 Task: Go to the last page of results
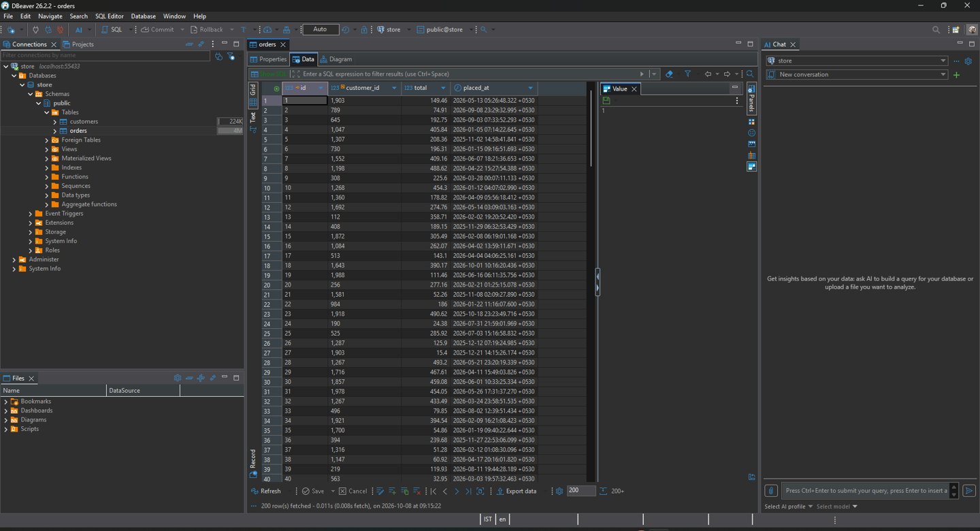click(x=468, y=491)
